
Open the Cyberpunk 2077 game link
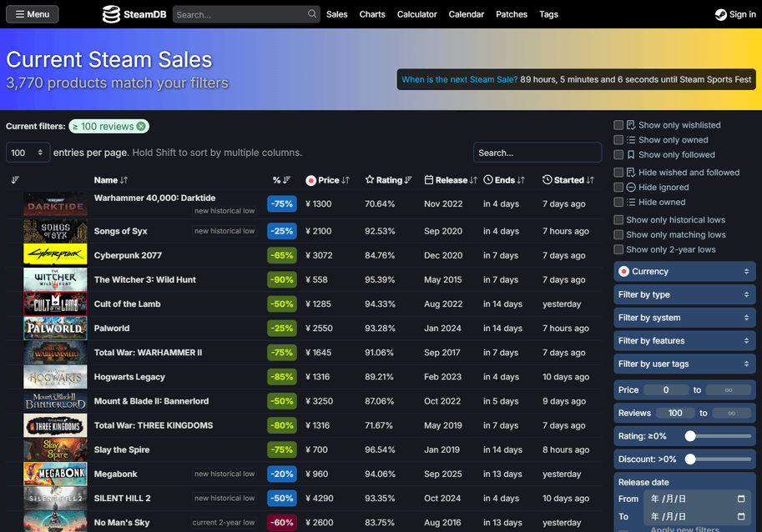click(x=128, y=255)
